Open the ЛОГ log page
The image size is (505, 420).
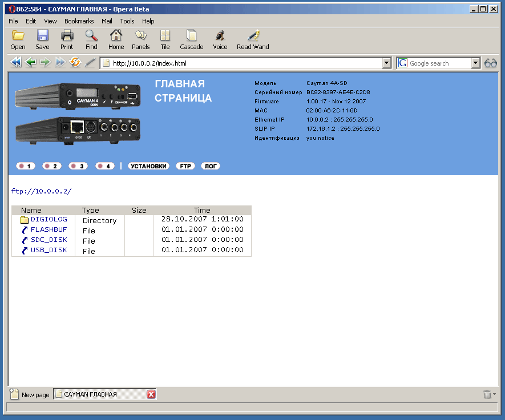coord(211,166)
